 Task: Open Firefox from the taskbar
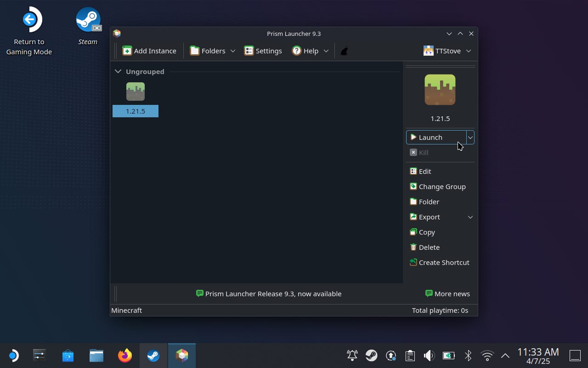point(125,356)
